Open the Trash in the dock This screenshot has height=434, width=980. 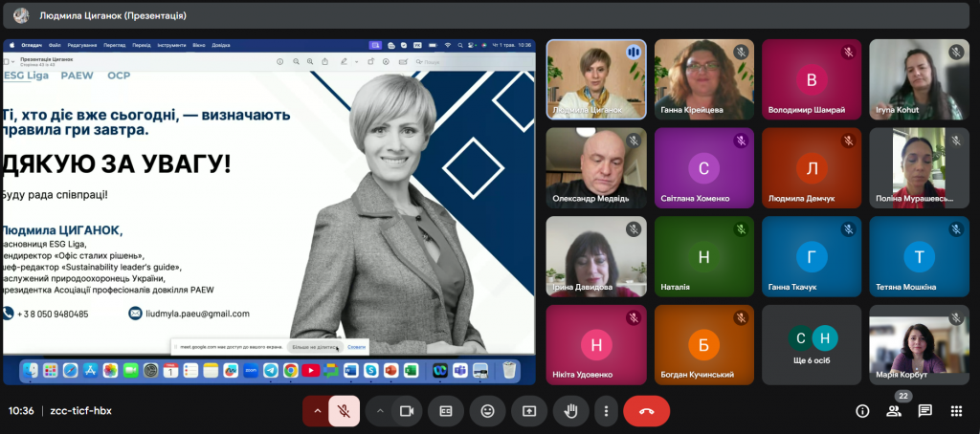[509, 370]
